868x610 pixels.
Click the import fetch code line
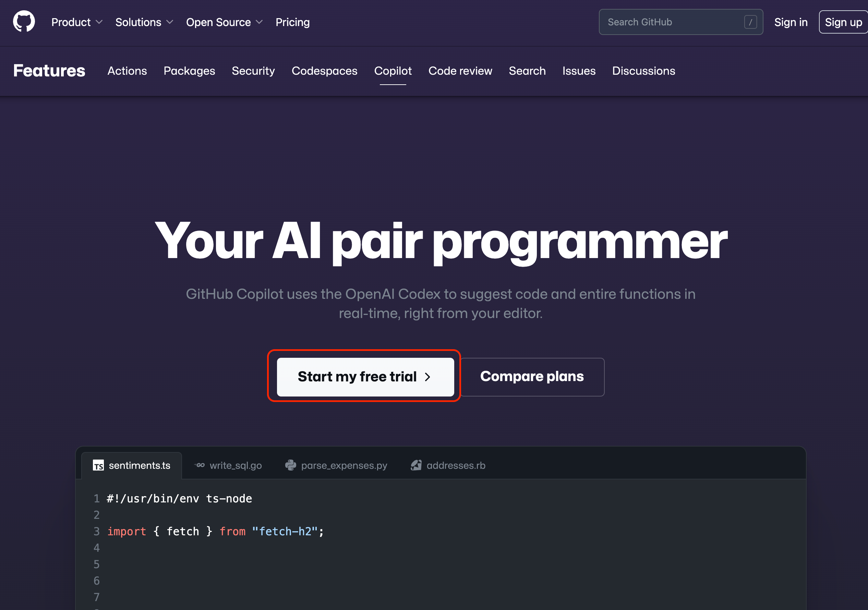coord(216,532)
